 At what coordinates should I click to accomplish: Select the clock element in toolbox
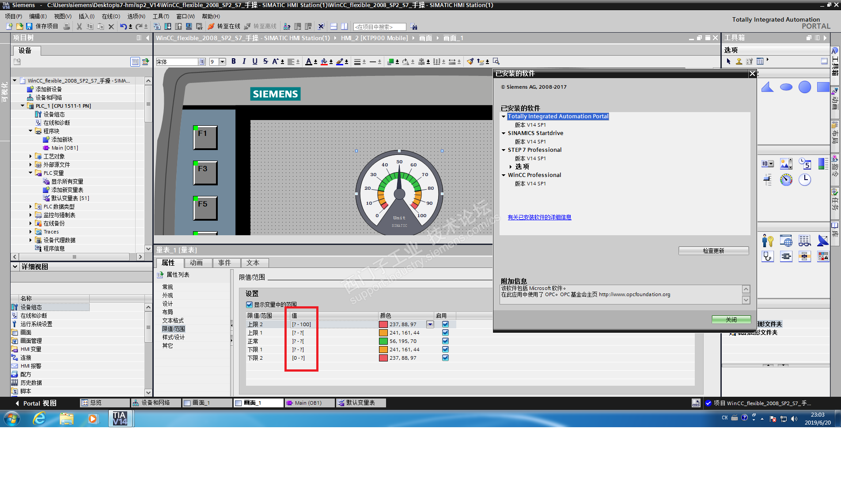click(x=805, y=180)
